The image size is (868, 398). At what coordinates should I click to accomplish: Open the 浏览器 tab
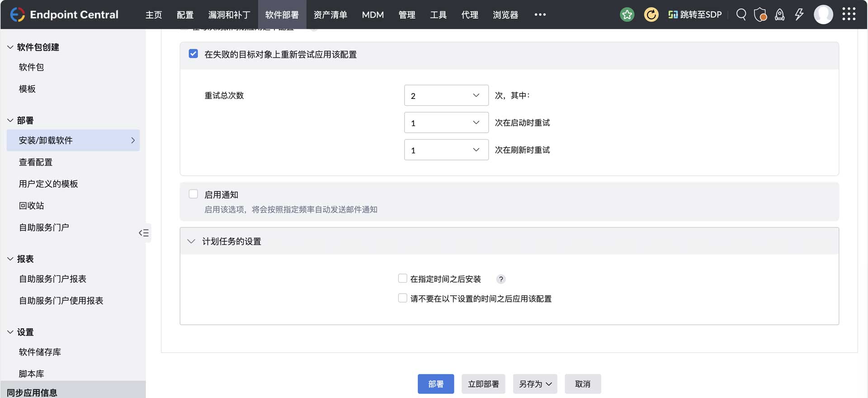[x=505, y=14]
